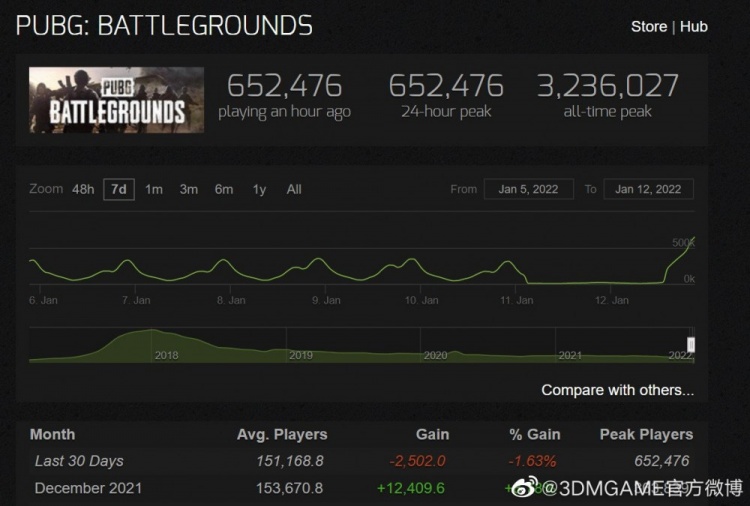Set chart zoom to 1m
Viewport: 750px width, 506px height.
click(154, 189)
